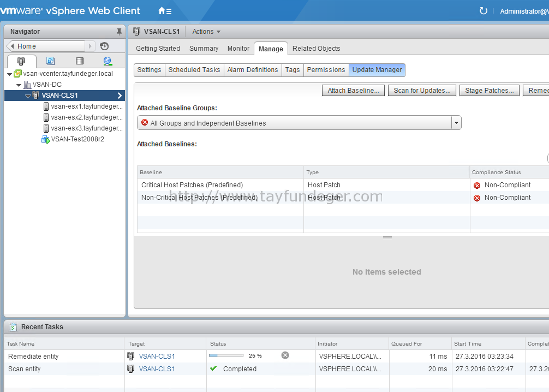The image size is (549, 392).
Task: Click the cluster icon in the object title bar
Action: coord(137,32)
